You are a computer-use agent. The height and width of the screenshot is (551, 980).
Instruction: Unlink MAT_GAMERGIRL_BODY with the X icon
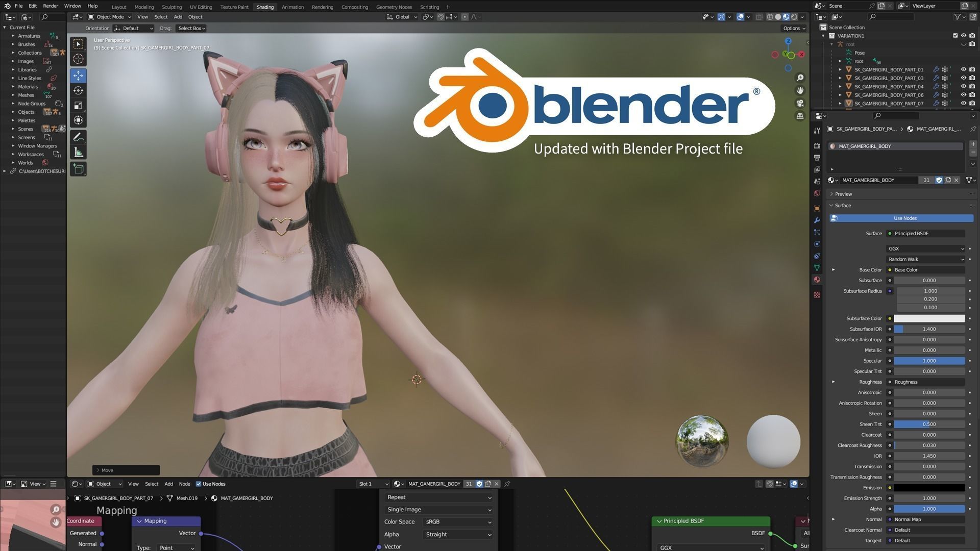coord(957,180)
